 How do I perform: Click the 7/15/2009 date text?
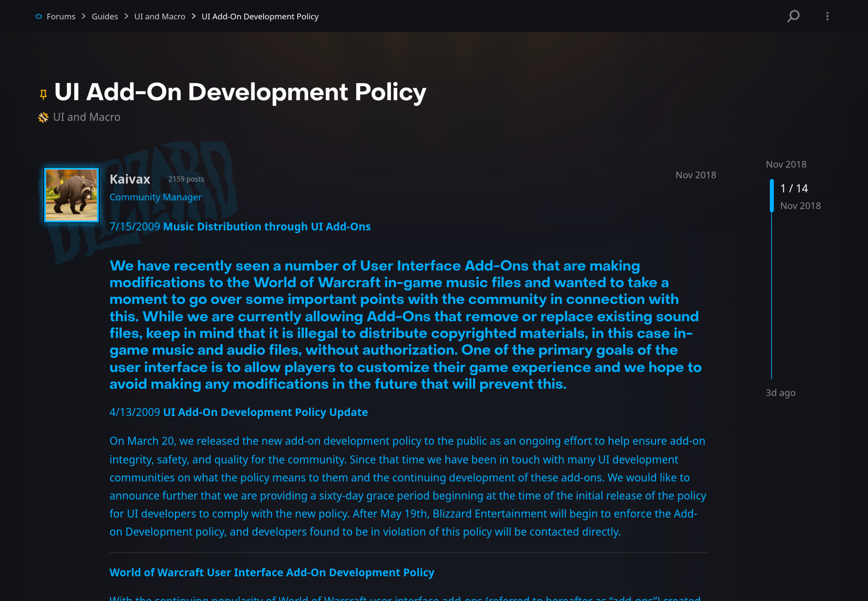135,226
